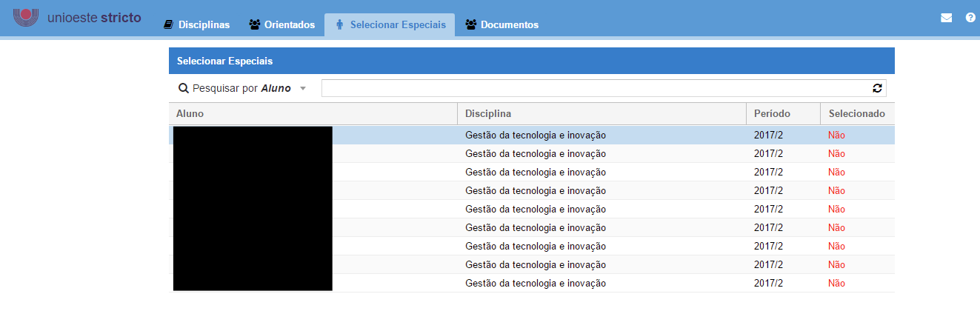The image size is (980, 311).
Task: Sort by the Disciplina column header
Action: click(488, 114)
